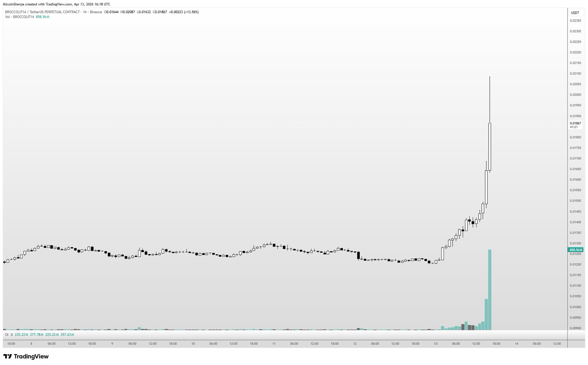Click the candle countdown 41:21 timer
Screen dimensions: 588x365
574,127
